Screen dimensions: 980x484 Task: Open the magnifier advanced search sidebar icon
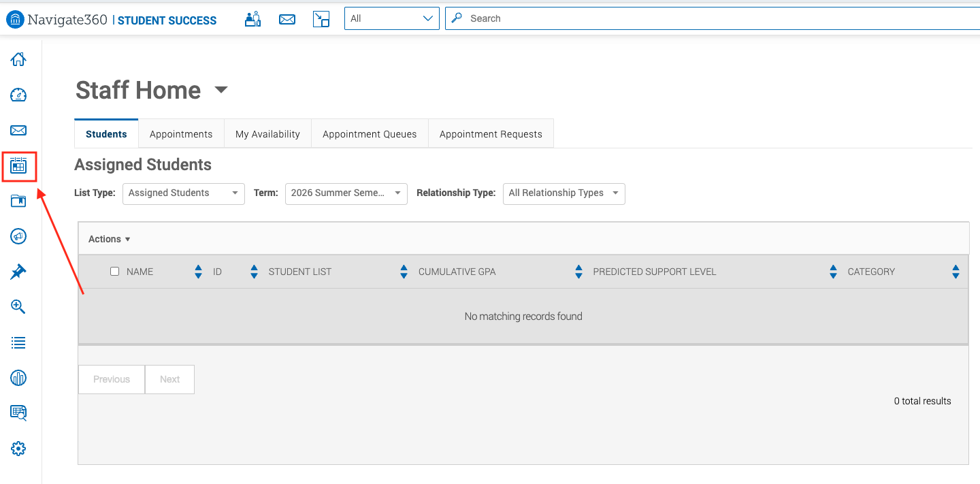(18, 307)
